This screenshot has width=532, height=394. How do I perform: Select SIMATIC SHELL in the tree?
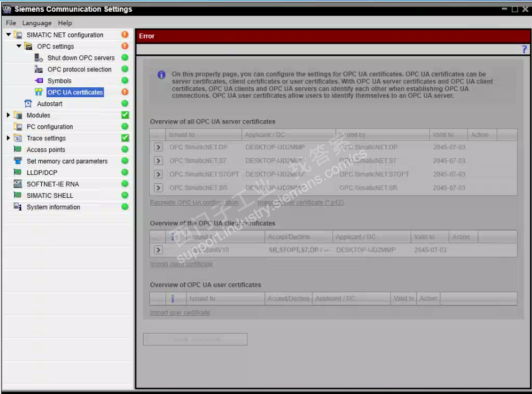pyautogui.click(x=50, y=196)
